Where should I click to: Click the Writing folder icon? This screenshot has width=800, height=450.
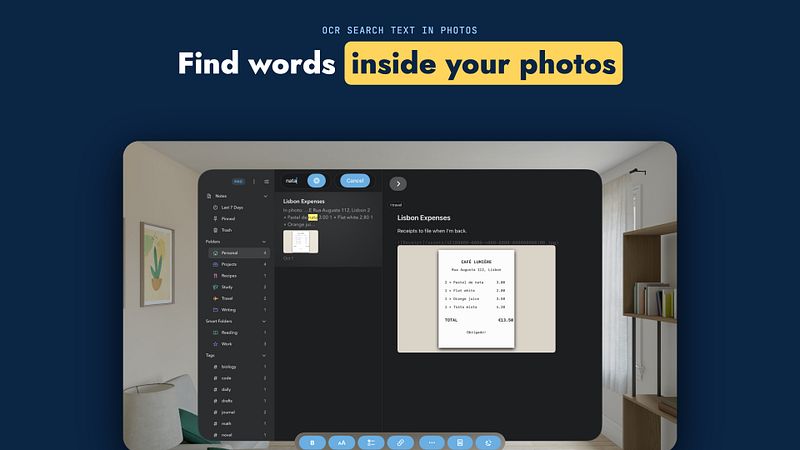[x=215, y=310]
